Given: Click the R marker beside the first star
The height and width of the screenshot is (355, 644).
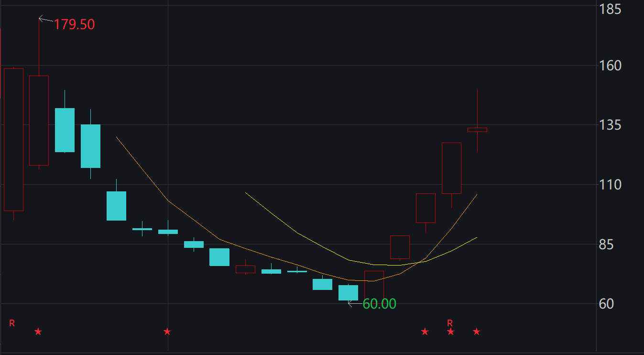Looking at the screenshot, I should pos(12,323).
